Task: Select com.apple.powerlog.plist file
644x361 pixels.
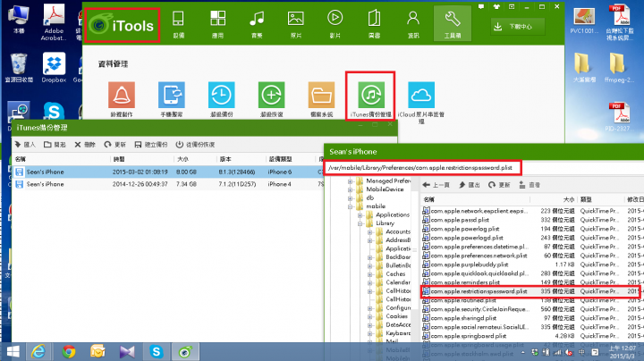Action: 465,229
